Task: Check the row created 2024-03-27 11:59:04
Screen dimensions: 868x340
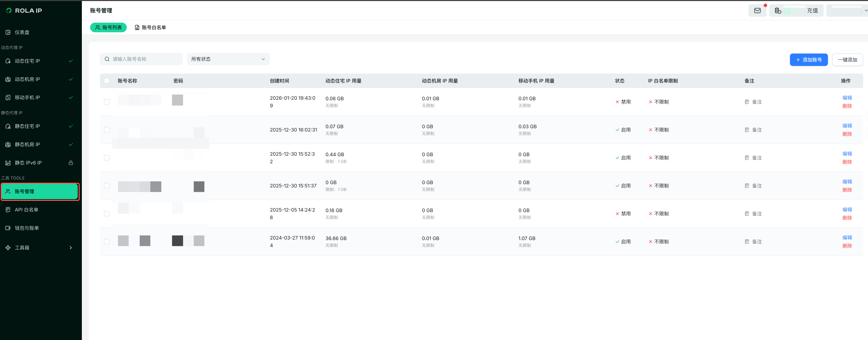Action: (107, 242)
